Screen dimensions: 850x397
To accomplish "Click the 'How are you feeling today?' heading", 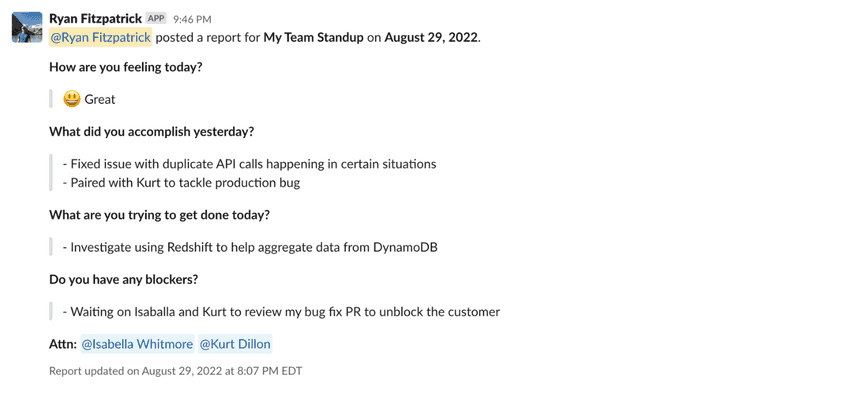I will coord(126,68).
